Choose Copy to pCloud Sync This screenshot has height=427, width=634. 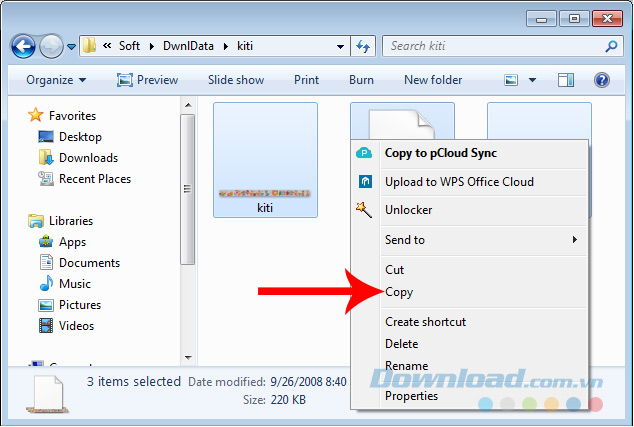(469, 154)
